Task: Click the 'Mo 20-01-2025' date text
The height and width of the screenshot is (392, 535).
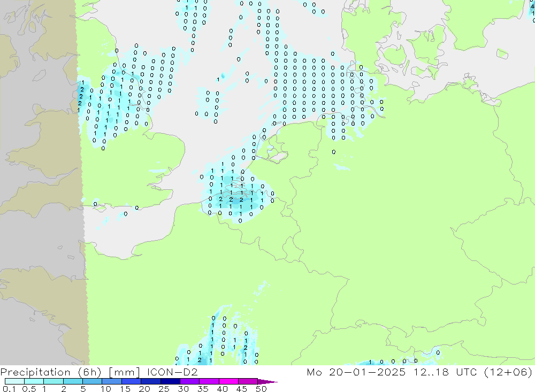Action: click(x=356, y=372)
